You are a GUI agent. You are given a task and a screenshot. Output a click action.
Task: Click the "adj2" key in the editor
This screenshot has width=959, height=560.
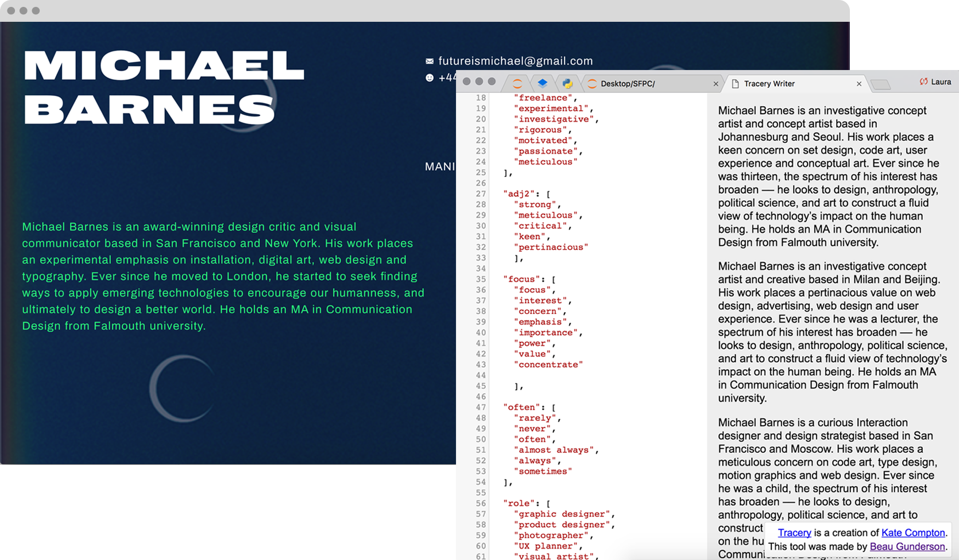(x=519, y=194)
